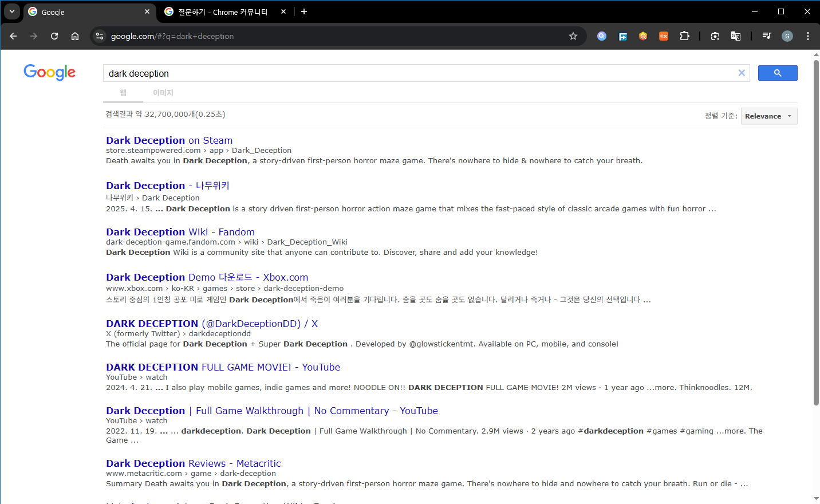Screen dimensions: 820x504
Task: Open the media controls icon
Action: coord(767,36)
